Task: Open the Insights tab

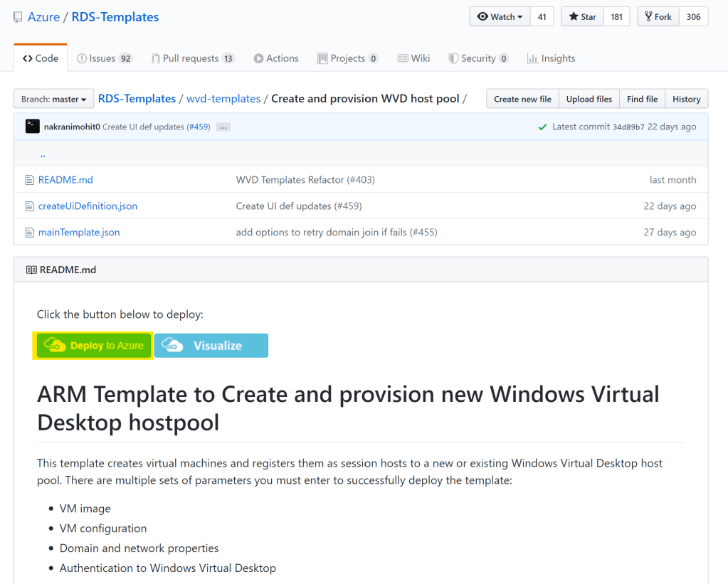Action: [551, 58]
